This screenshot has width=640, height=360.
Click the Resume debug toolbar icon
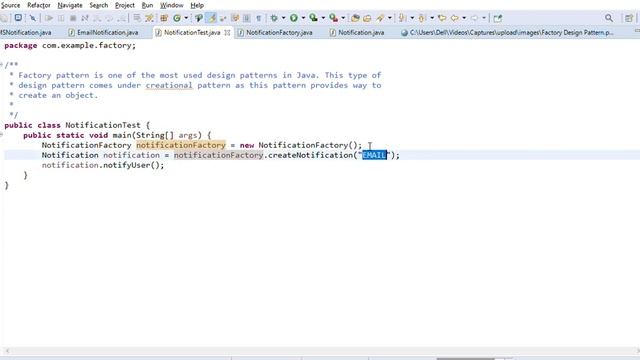click(x=49, y=18)
